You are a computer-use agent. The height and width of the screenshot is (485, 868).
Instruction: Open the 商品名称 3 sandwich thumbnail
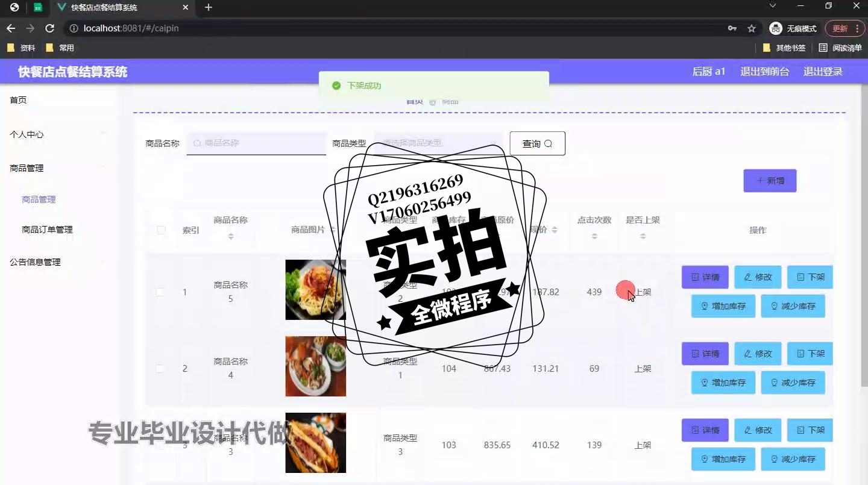coord(315,443)
